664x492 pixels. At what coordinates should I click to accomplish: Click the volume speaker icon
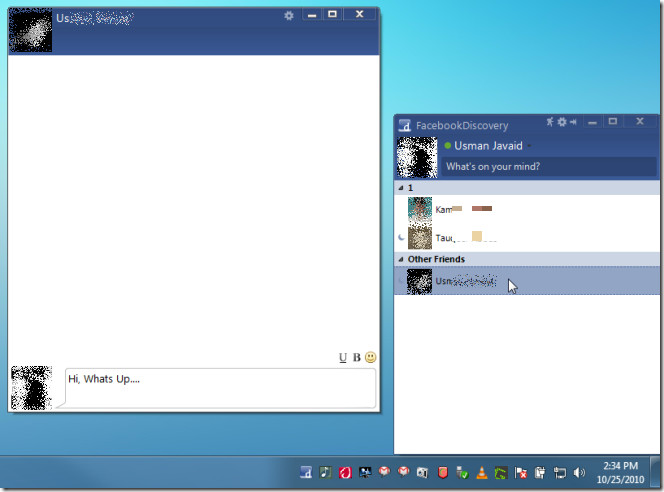point(579,473)
